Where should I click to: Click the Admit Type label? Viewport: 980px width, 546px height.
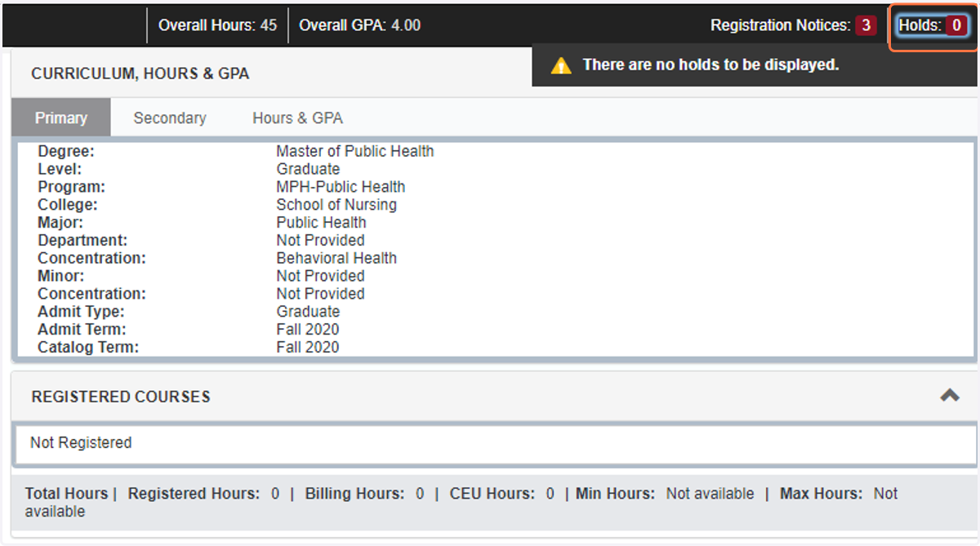[80, 311]
